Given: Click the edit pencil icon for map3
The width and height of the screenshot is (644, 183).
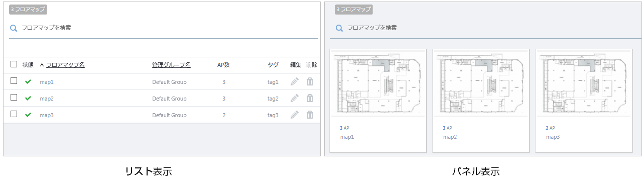Looking at the screenshot, I should tap(295, 115).
